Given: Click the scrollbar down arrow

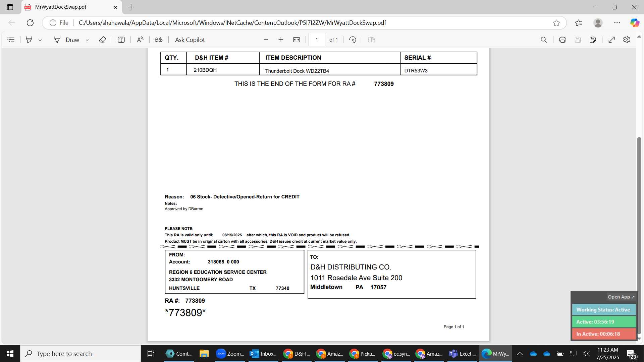Looking at the screenshot, I should coord(639,339).
